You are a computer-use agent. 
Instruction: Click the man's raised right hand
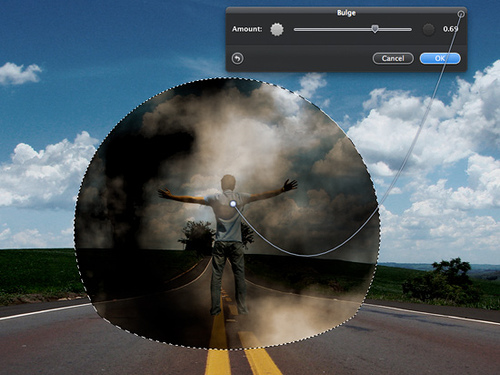tap(289, 186)
